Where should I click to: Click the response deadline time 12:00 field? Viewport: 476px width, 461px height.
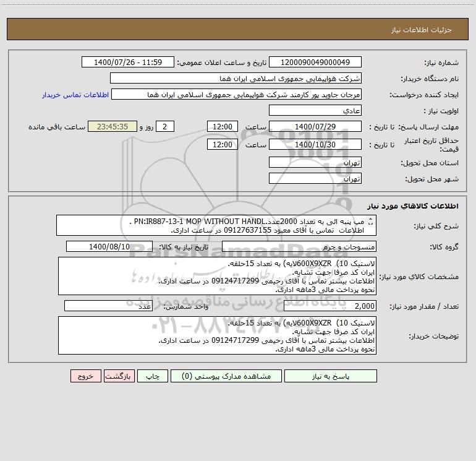coord(222,126)
